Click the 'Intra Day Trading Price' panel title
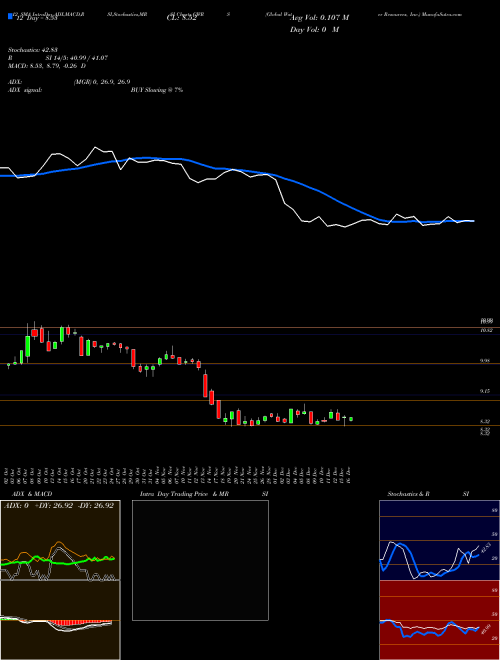The height and width of the screenshot is (660, 500). pos(174,494)
